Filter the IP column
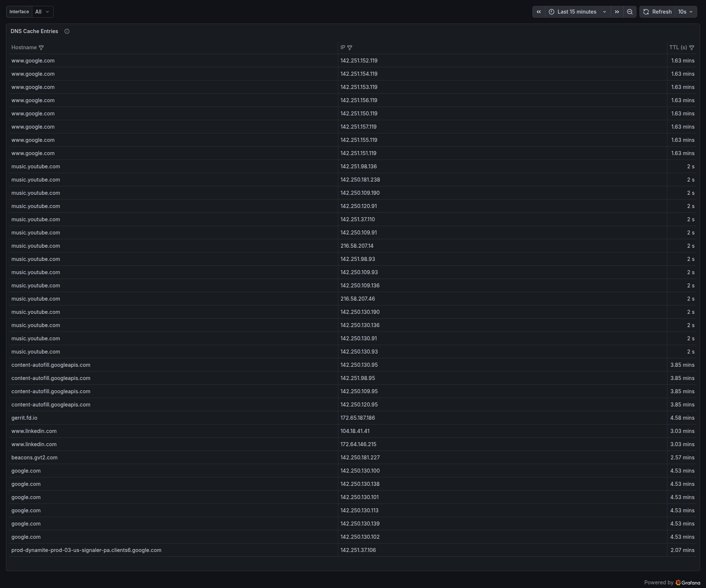This screenshot has width=706, height=588. pos(350,47)
